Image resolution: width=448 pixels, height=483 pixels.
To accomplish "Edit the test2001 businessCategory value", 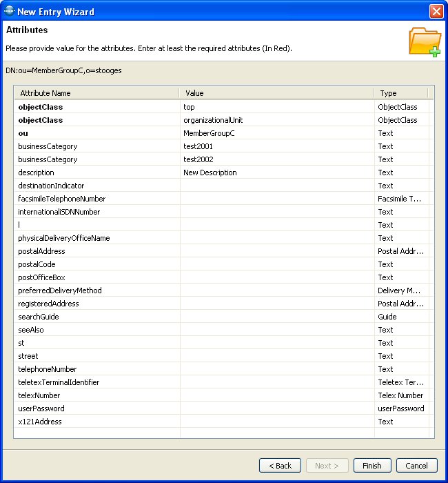I will pyautogui.click(x=276, y=146).
